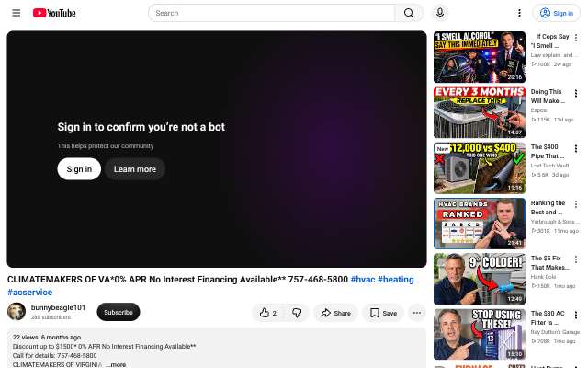
Task: Click 'Yarbrough & Sons' channel name
Action: (x=553, y=222)
